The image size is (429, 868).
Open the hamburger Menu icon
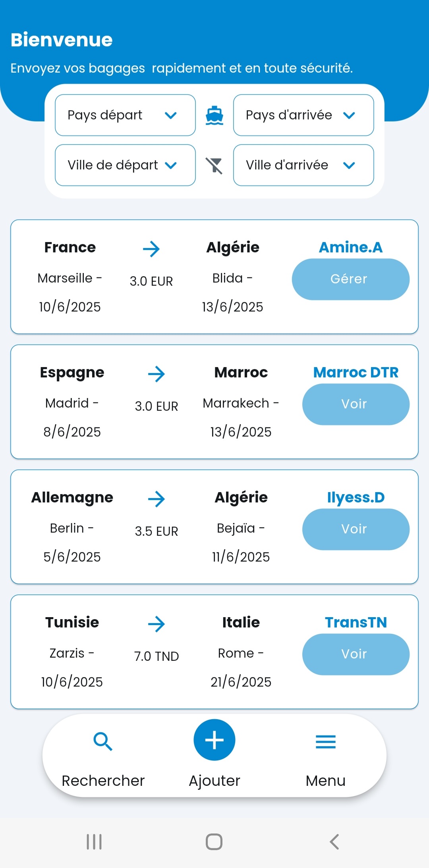pos(326,741)
